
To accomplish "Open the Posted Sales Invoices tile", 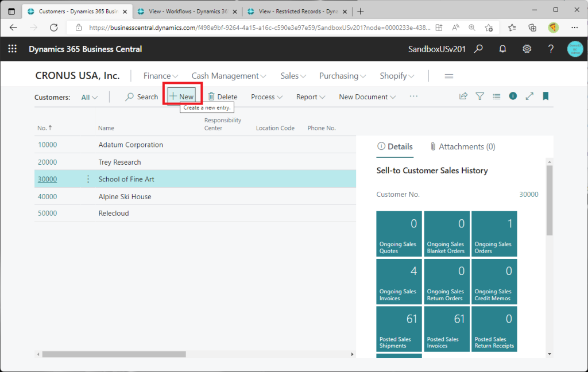I will 447,329.
